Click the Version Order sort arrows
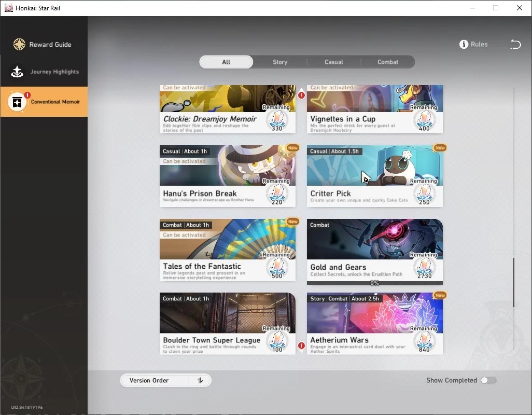Viewport: 532px width, 415px height. pyautogui.click(x=200, y=380)
